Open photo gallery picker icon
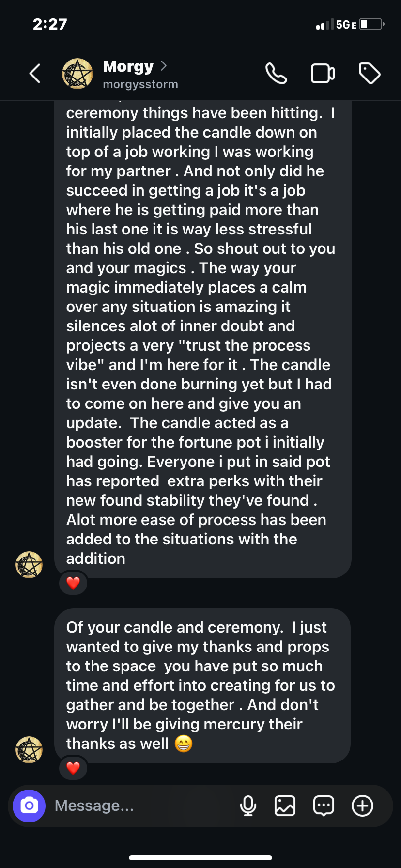401x868 pixels. 285,806
